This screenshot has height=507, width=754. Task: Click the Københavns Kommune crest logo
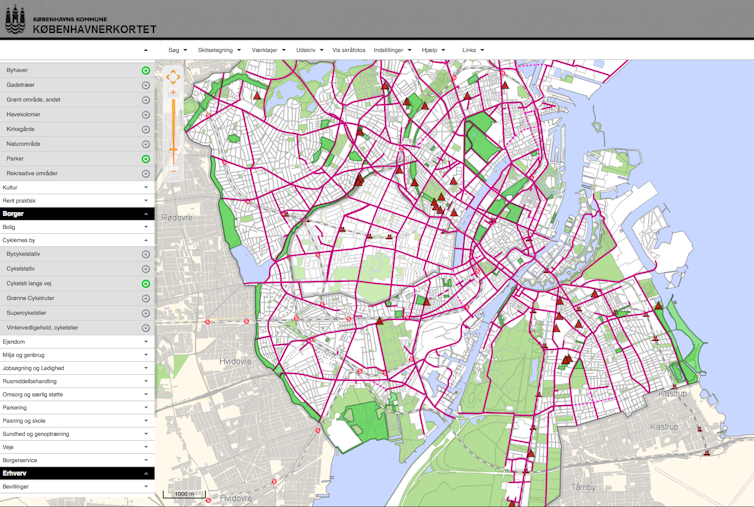coord(15,21)
